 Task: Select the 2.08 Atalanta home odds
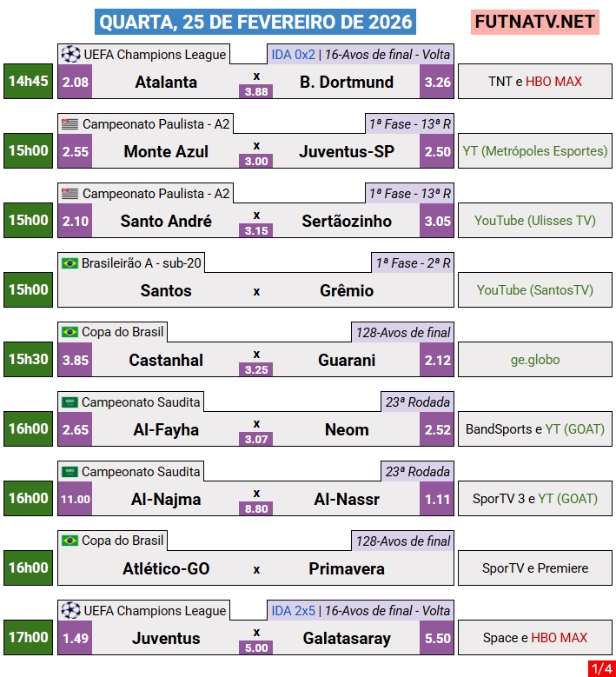coord(76,83)
